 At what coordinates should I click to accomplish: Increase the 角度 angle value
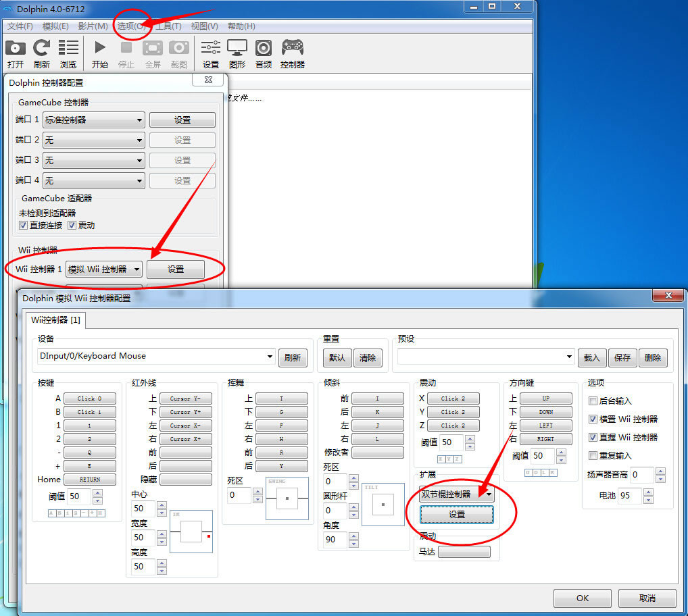353,536
